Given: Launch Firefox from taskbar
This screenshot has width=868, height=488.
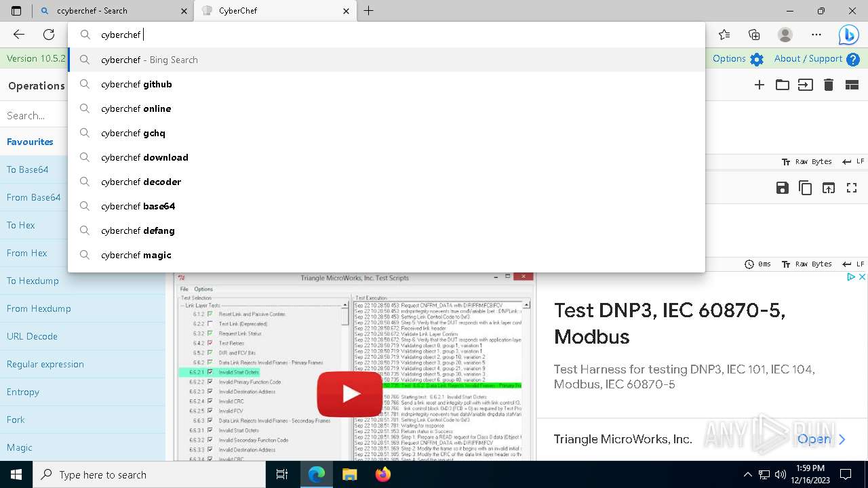Looking at the screenshot, I should click(382, 474).
